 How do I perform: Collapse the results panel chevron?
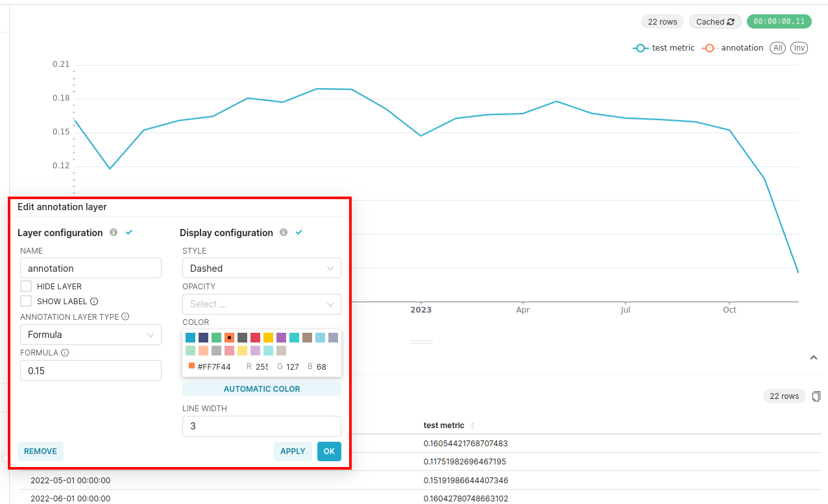pyautogui.click(x=814, y=357)
